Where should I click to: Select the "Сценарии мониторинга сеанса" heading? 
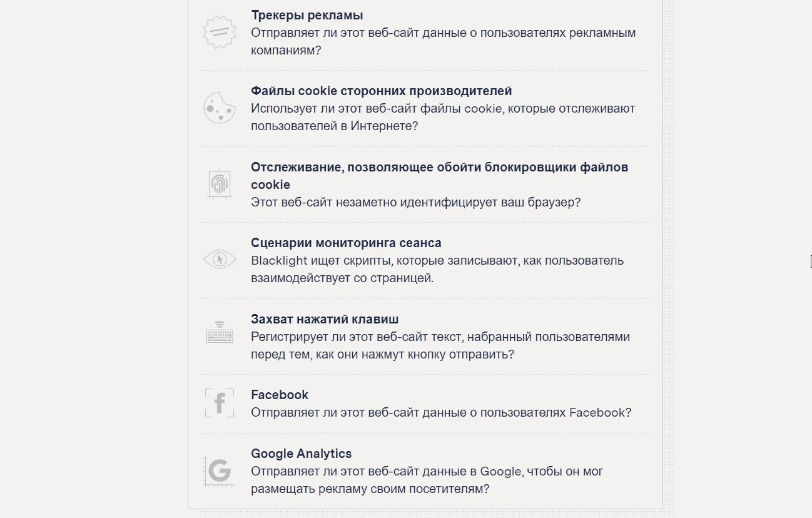[346, 243]
